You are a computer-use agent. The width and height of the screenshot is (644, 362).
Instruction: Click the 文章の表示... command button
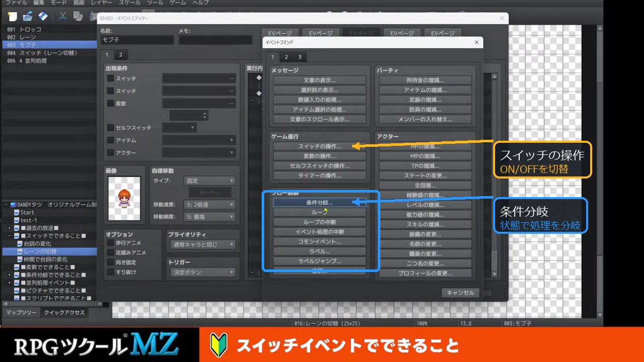[320, 80]
